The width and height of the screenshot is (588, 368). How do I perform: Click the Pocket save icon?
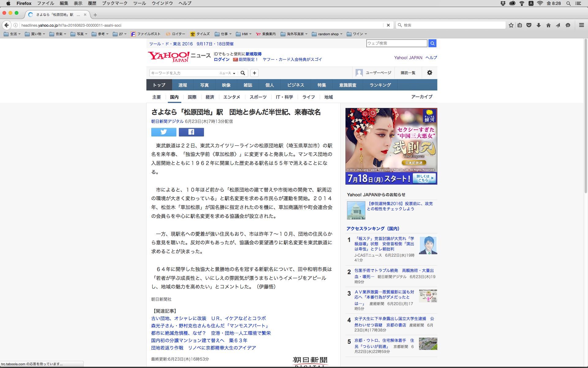[529, 25]
